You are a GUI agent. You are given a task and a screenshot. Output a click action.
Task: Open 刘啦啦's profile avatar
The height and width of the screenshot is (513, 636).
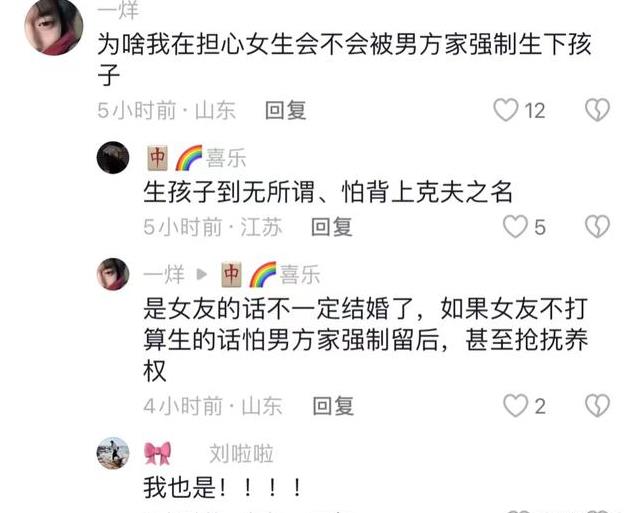113,453
